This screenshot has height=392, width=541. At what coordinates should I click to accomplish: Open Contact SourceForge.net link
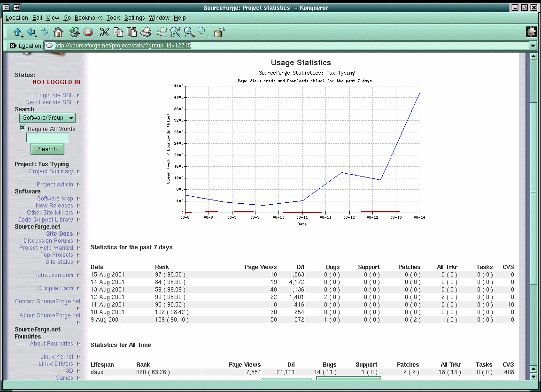click(x=47, y=301)
